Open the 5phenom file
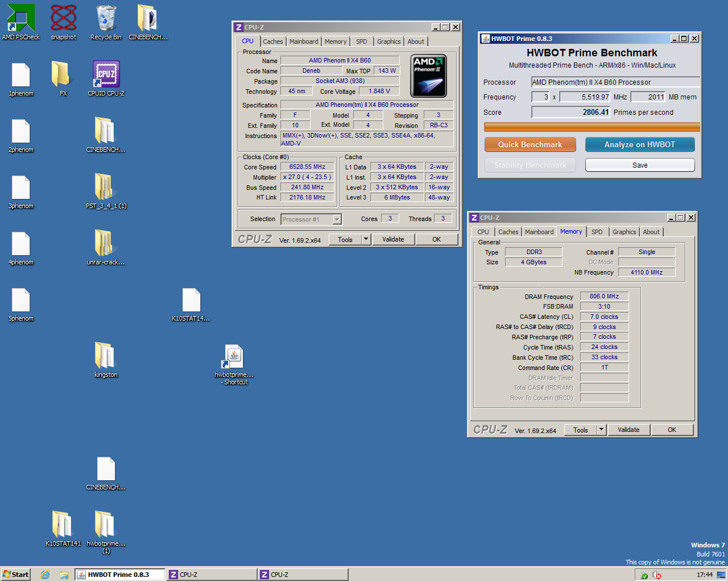The width and height of the screenshot is (728, 582). 20,304
